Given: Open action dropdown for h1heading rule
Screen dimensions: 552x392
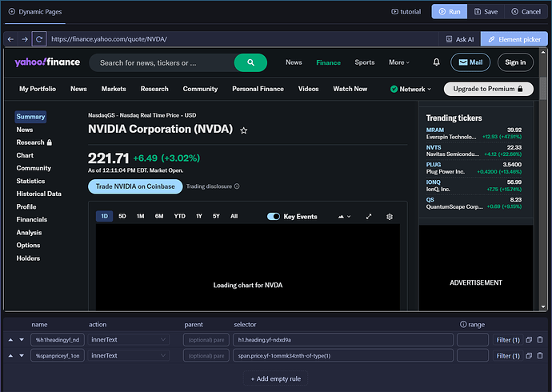Looking at the screenshot, I should (x=128, y=340).
